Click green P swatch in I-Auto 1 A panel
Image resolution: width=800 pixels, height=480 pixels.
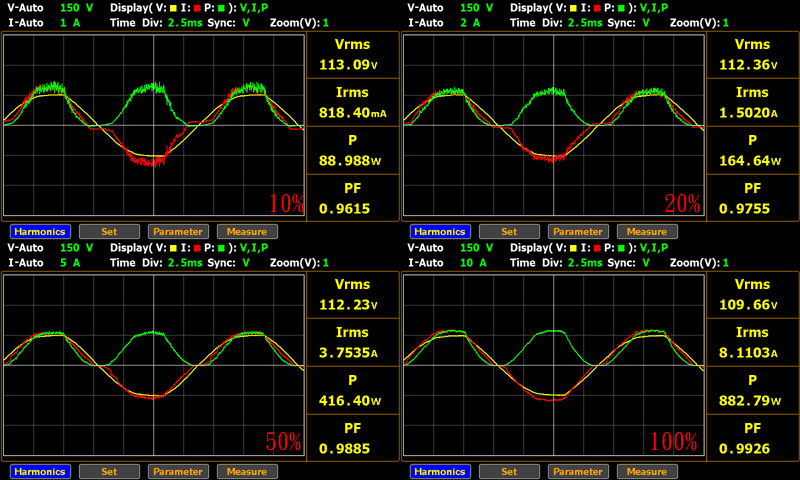pos(221,8)
